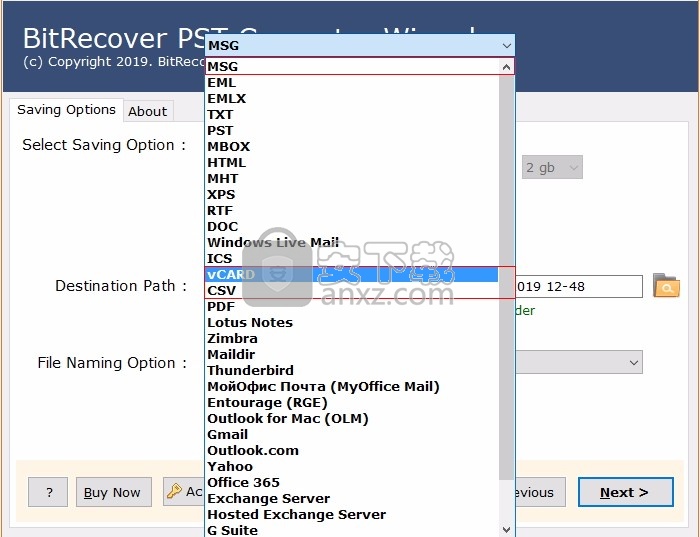
Task: Open the File Naming Option dropdown
Action: click(579, 362)
